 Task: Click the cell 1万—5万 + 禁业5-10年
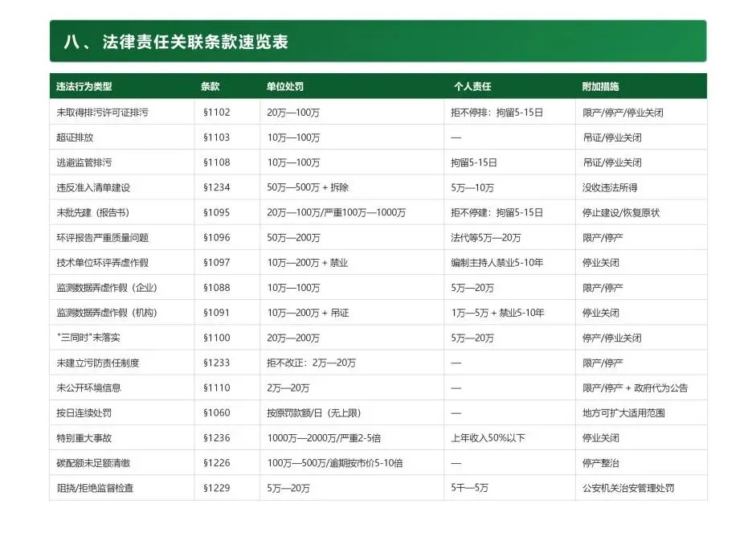497,313
